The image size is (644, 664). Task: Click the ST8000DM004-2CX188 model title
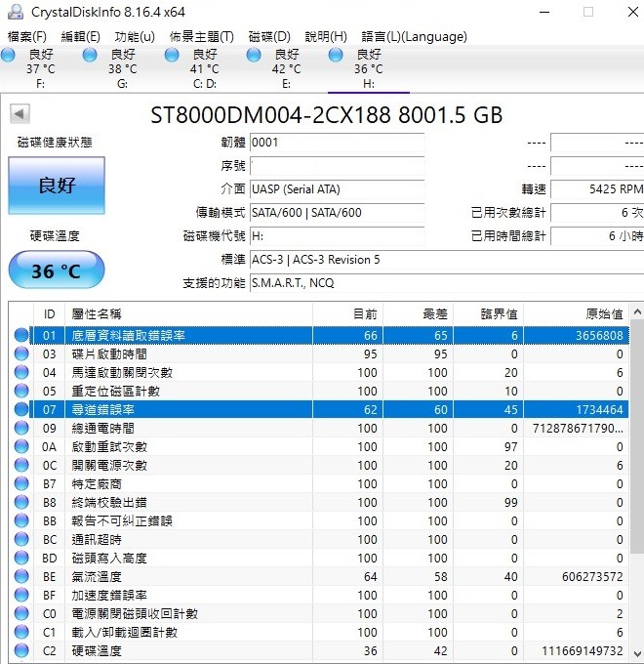point(326,115)
